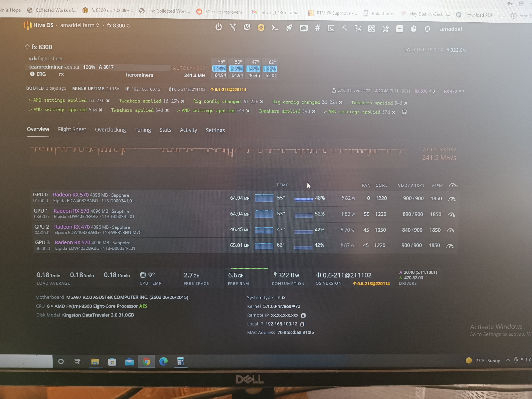This screenshot has height=399, width=532.
Task: Open GPU 0 tuning speedometer icon
Action: click(452, 199)
